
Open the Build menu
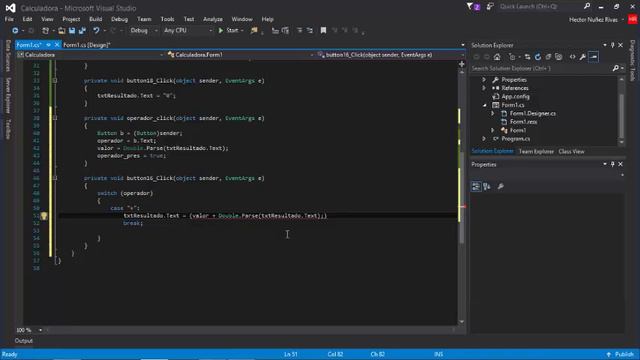click(x=96, y=19)
